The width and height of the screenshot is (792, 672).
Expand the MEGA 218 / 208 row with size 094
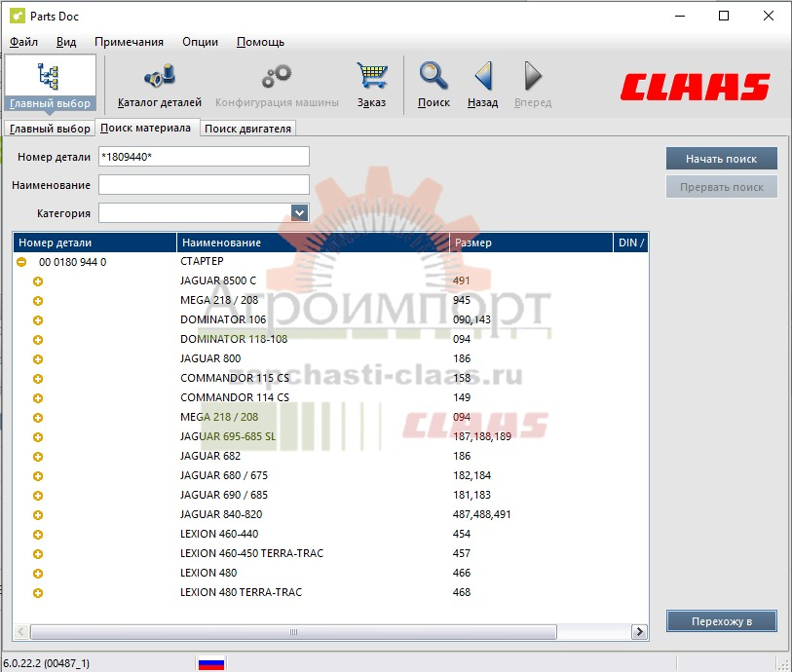[x=38, y=418]
